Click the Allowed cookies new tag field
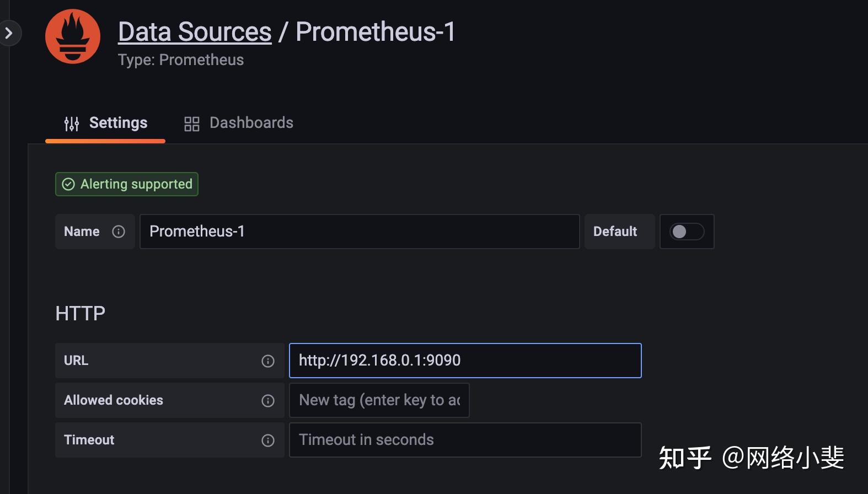Screen dimensions: 868x494 (379, 400)
